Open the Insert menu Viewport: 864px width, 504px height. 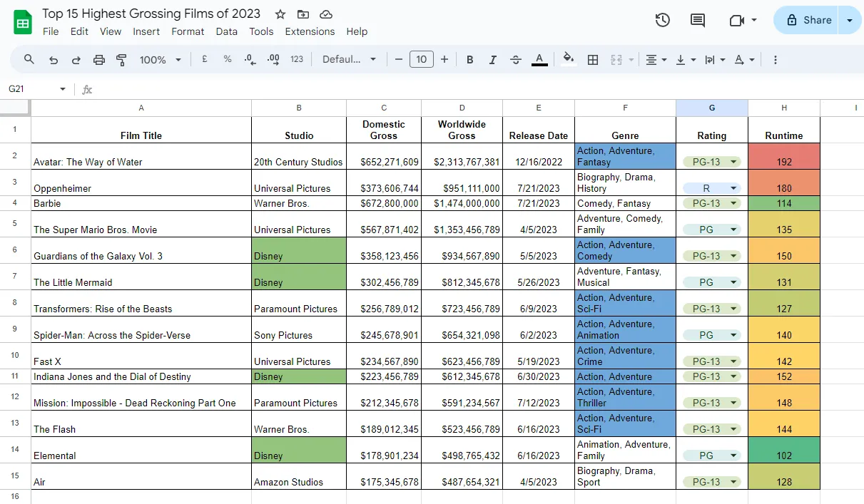[x=146, y=31]
